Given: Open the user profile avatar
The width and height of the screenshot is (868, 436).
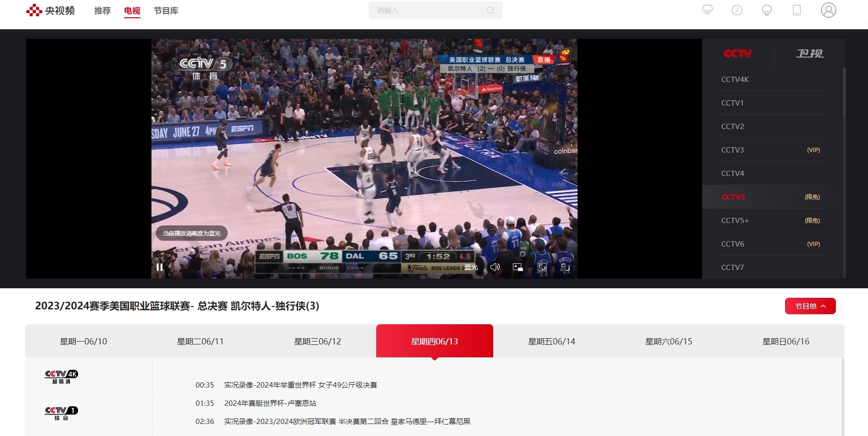Looking at the screenshot, I should pos(828,10).
